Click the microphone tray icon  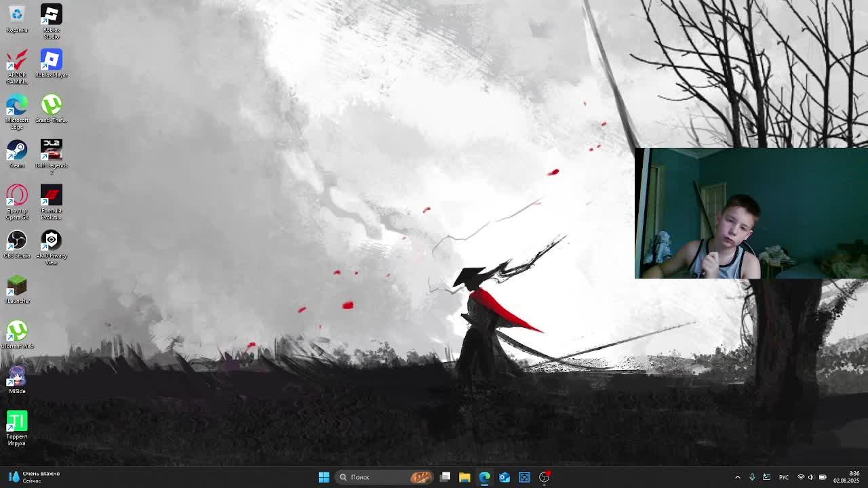pos(752,477)
